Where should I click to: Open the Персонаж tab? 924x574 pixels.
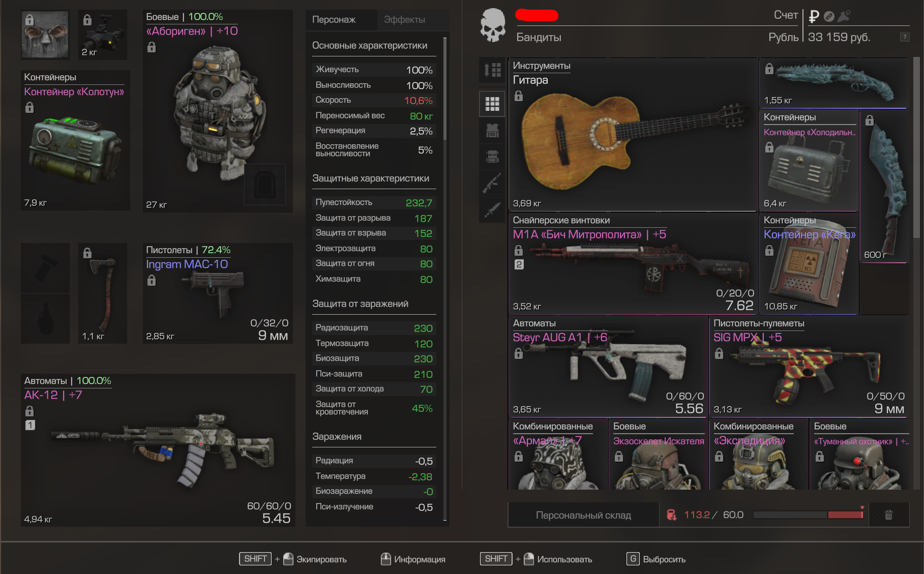pos(334,19)
